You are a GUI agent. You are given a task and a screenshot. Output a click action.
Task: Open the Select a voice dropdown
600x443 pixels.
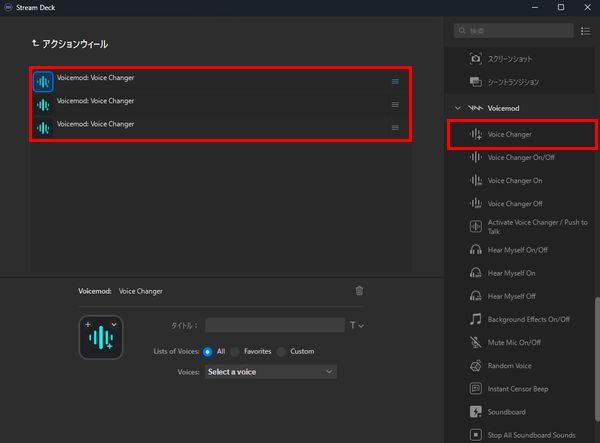coord(271,371)
